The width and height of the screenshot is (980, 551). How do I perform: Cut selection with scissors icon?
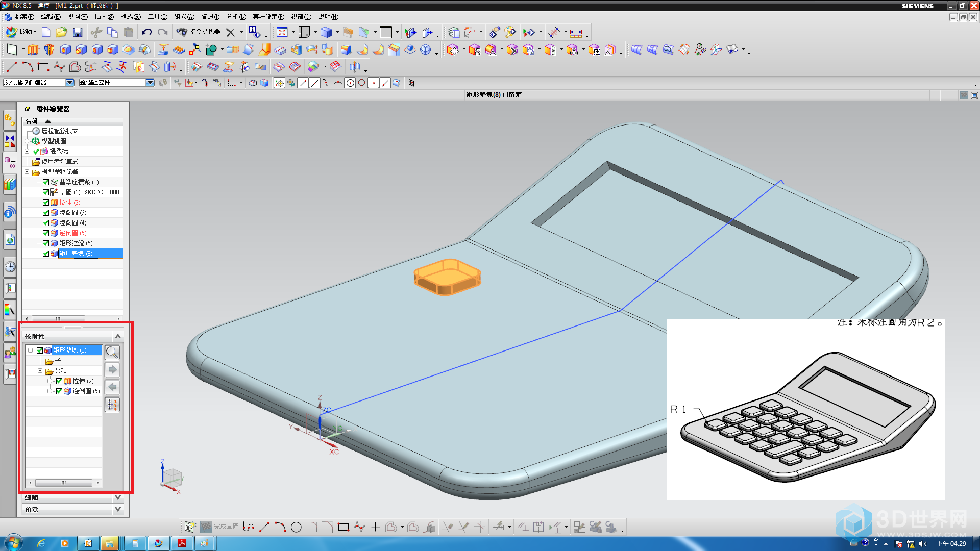(96, 32)
